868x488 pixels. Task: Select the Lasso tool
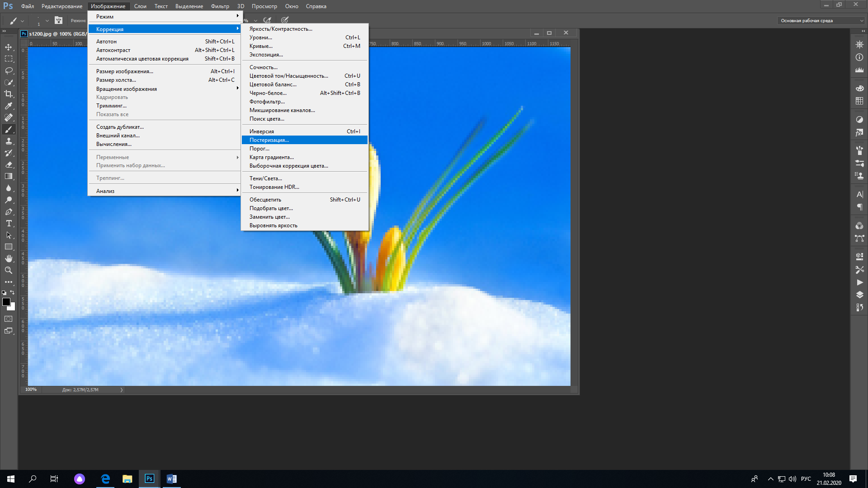[9, 70]
